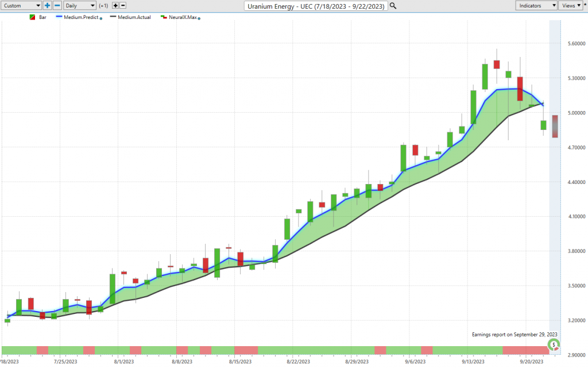Click the 7/25/2023 date axis label
This screenshot has width=588, height=368.
click(x=65, y=362)
